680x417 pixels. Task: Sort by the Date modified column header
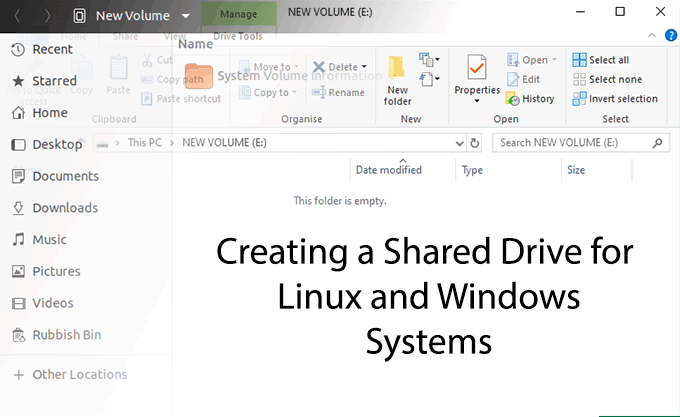coord(389,170)
